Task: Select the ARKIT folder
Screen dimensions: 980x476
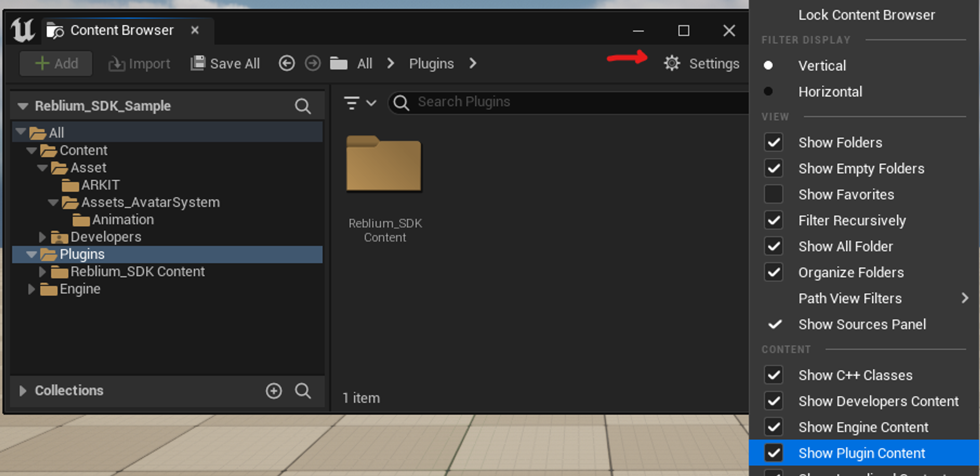Action: point(90,185)
